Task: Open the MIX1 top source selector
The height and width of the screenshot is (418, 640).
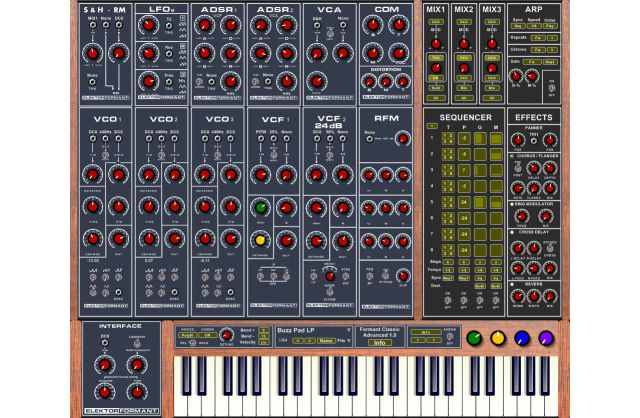Action: pos(436,22)
